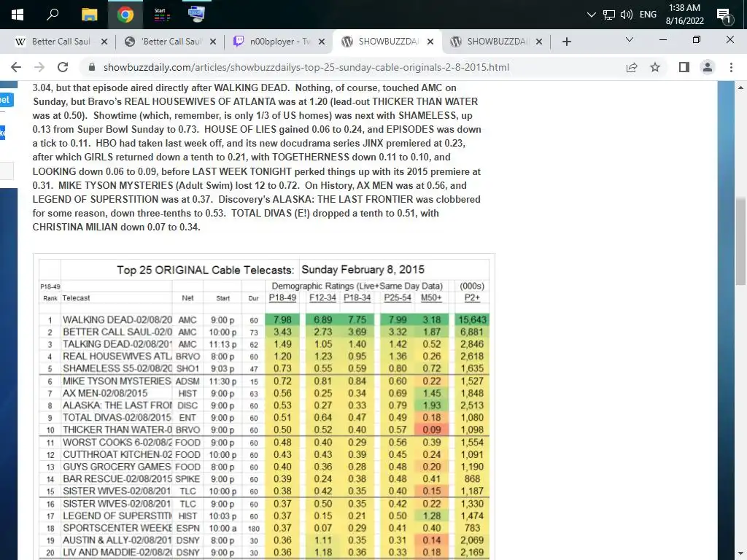The image size is (747, 560).
Task: Click the ratings table image
Action: [x=264, y=407]
